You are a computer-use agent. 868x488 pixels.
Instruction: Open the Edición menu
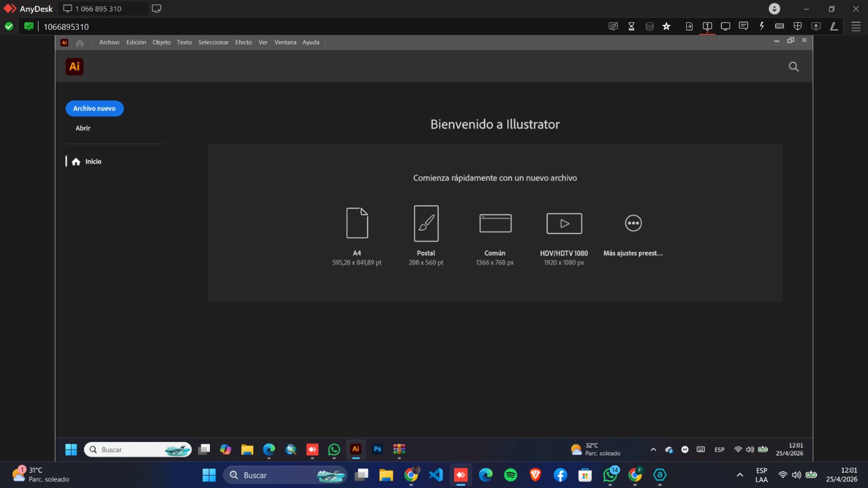[136, 42]
